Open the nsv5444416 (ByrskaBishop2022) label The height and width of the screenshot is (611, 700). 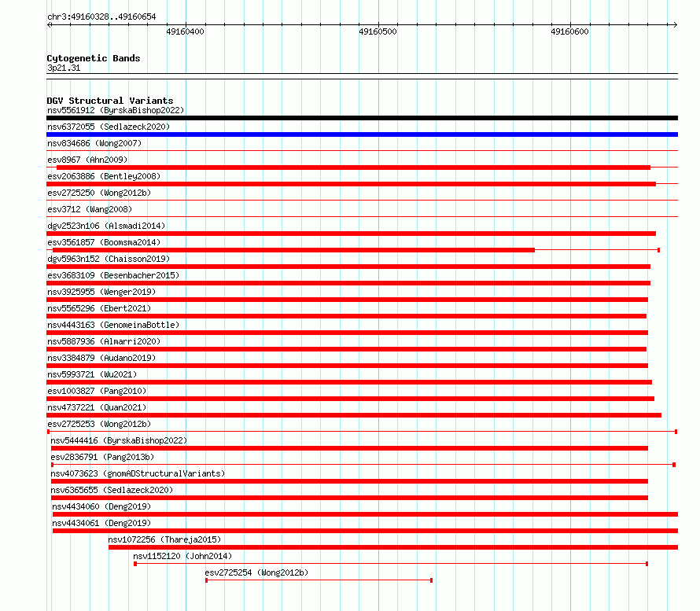pyautogui.click(x=119, y=440)
